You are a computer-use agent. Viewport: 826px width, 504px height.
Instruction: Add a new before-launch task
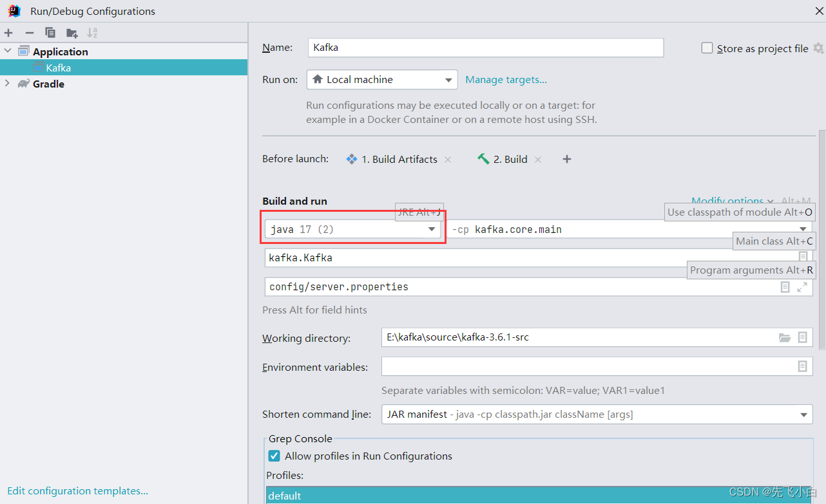click(567, 160)
